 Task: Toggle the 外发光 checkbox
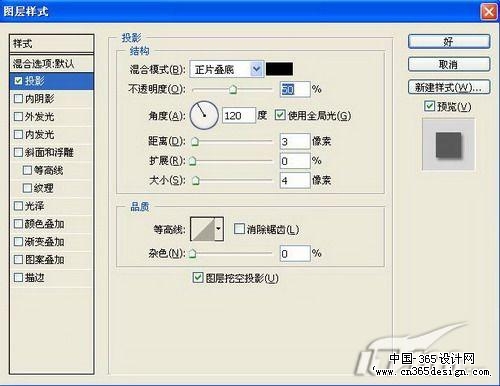pos(18,116)
